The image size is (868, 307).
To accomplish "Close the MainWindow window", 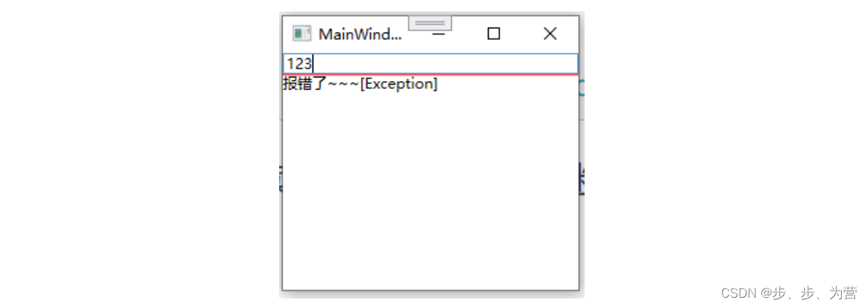I will [550, 33].
